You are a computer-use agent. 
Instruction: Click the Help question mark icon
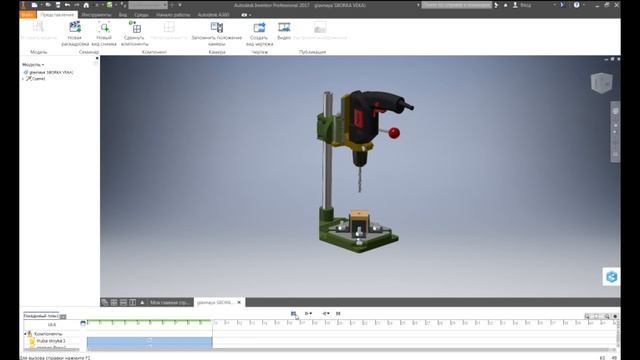tap(576, 5)
